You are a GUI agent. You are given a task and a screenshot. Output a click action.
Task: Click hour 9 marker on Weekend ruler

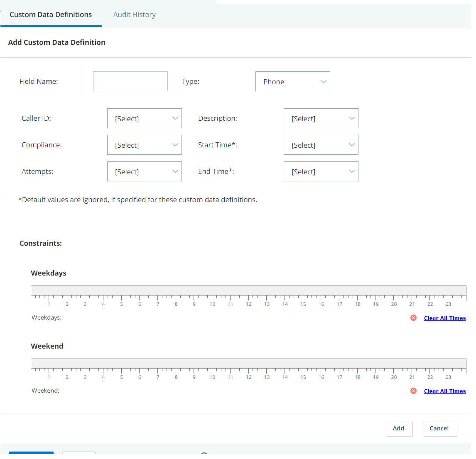[x=194, y=377]
